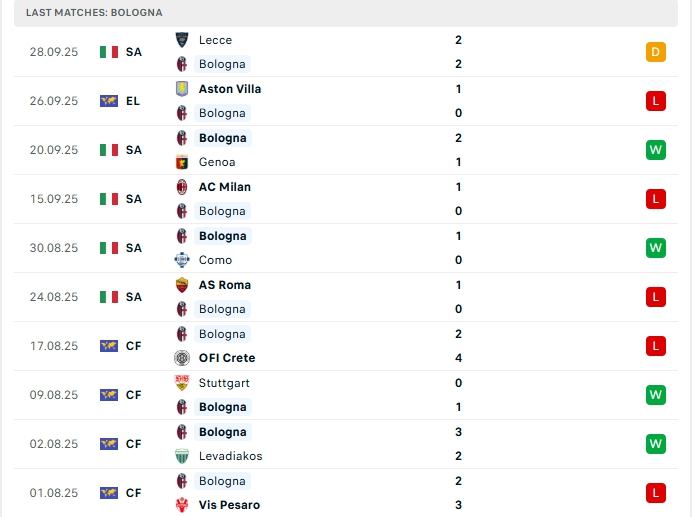The height and width of the screenshot is (517, 692).
Task: Click the W badge for Genoa match
Action: (x=656, y=150)
